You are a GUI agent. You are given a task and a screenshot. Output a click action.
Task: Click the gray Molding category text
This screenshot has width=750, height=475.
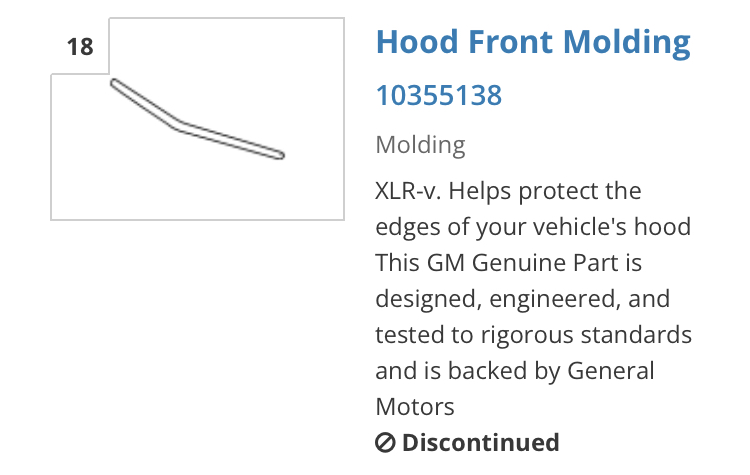coord(420,144)
